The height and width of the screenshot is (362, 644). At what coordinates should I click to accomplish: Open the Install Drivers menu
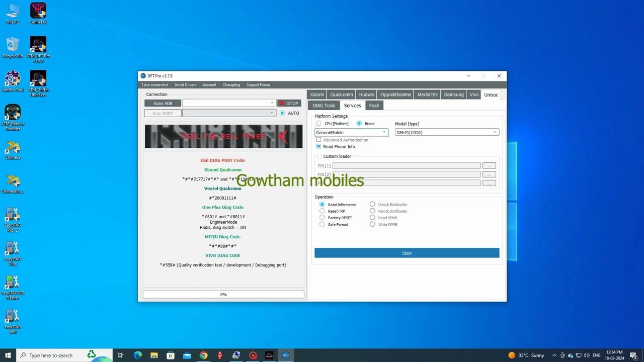[185, 85]
